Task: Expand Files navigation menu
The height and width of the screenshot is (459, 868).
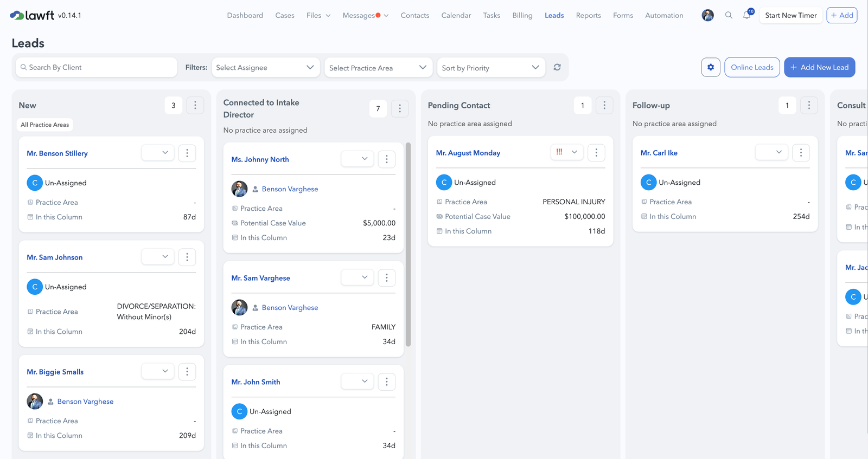Action: tap(318, 15)
